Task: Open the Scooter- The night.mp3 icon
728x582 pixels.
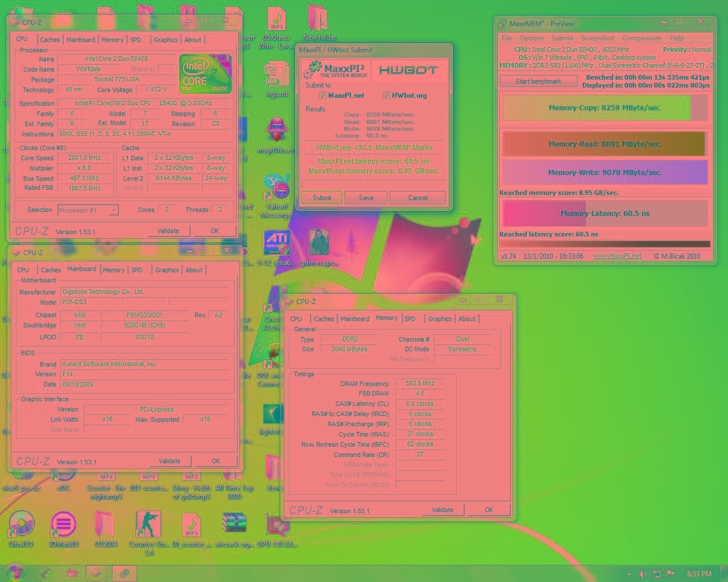Action: (x=106, y=485)
